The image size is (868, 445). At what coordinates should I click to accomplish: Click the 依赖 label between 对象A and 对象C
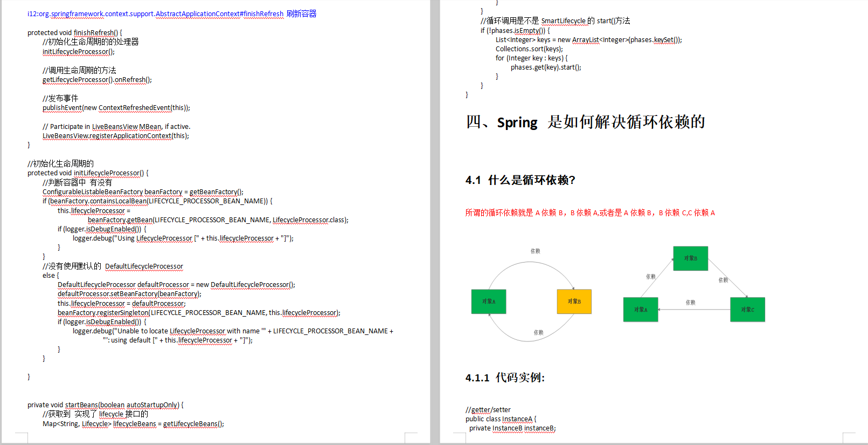click(x=690, y=303)
